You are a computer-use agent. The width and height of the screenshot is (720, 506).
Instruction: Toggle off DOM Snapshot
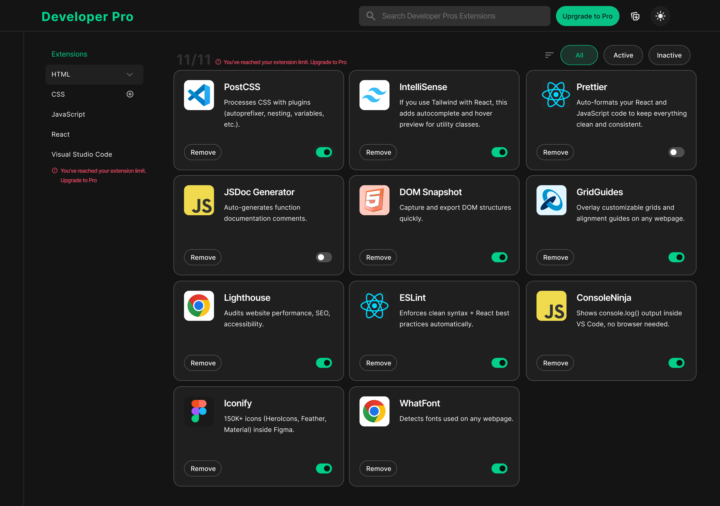click(x=499, y=257)
